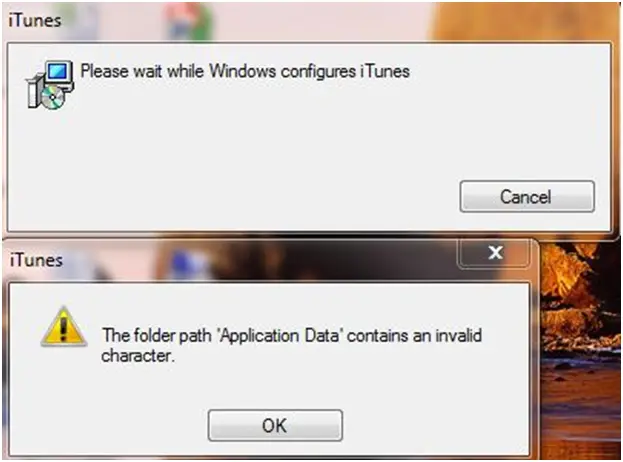Click the words 'contains an invalid' in the error
Screen dimensions: 623x462
pos(414,335)
